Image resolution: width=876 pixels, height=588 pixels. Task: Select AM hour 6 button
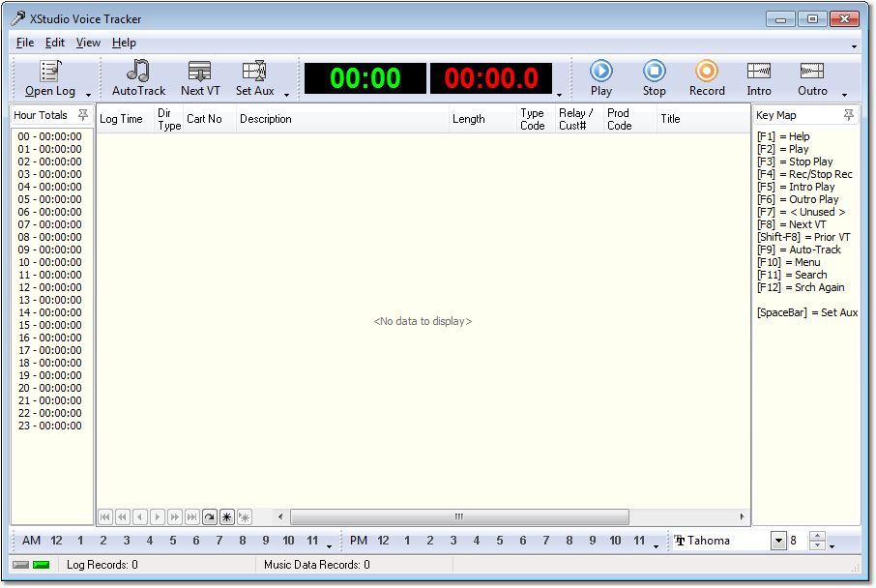(x=196, y=541)
